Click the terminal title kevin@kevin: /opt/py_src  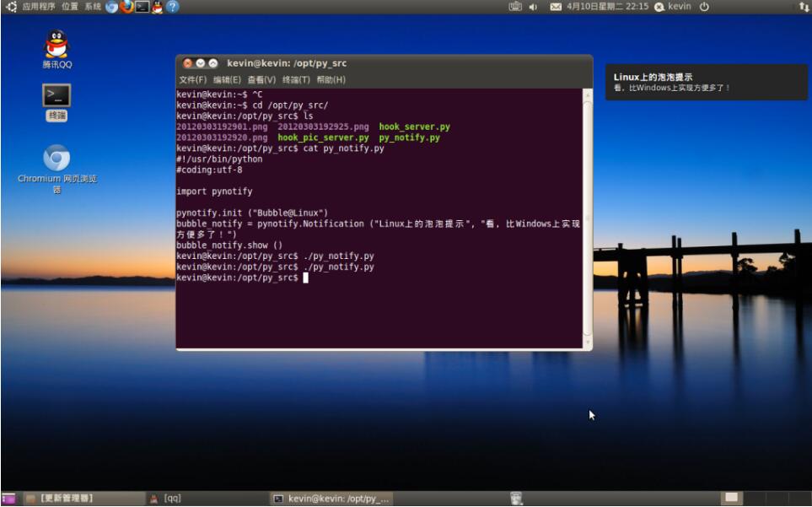287,63
